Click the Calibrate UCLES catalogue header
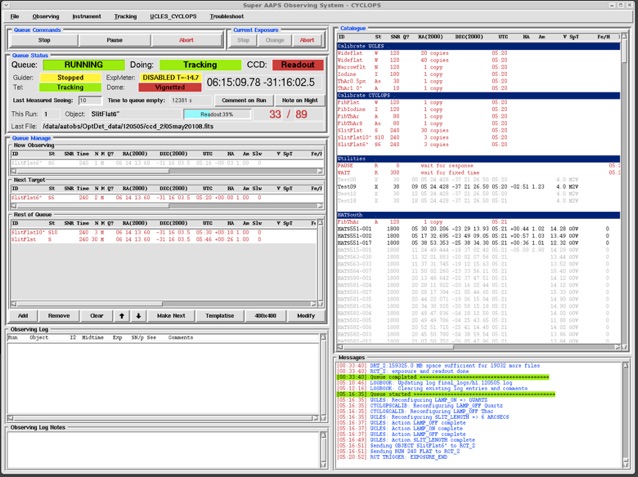 pos(478,46)
